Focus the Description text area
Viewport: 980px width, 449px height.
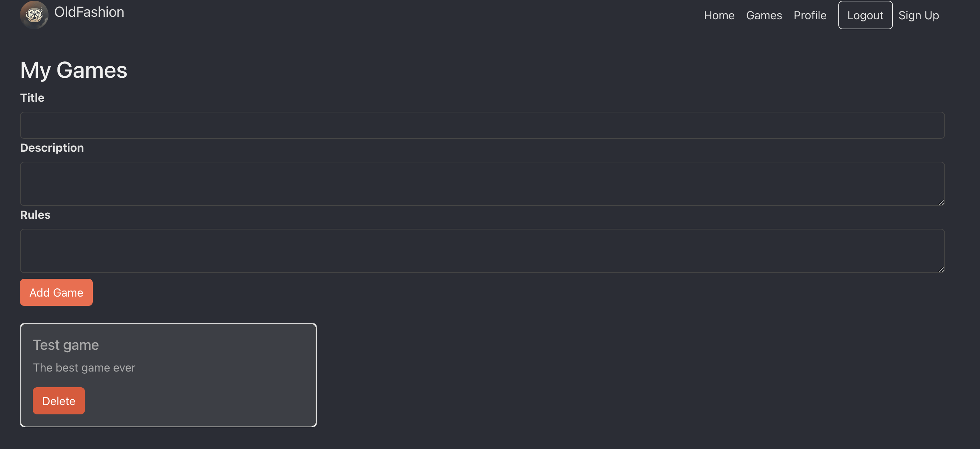click(482, 184)
